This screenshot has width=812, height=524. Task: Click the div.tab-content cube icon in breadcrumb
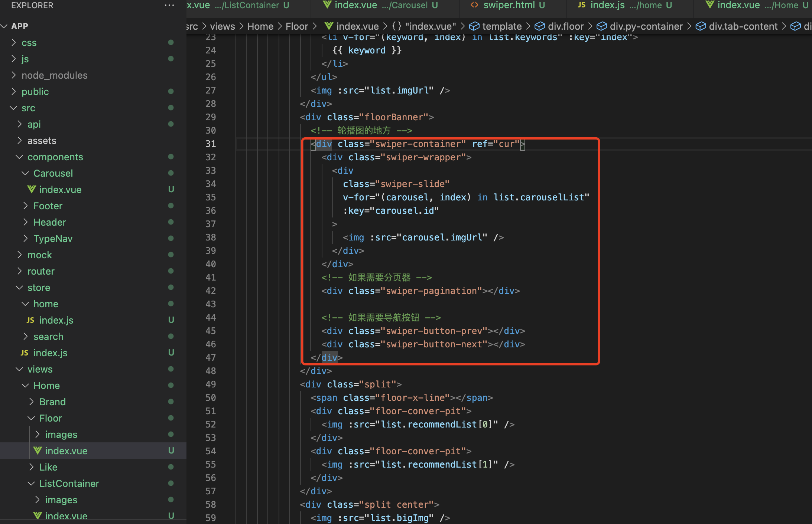pyautogui.click(x=701, y=26)
